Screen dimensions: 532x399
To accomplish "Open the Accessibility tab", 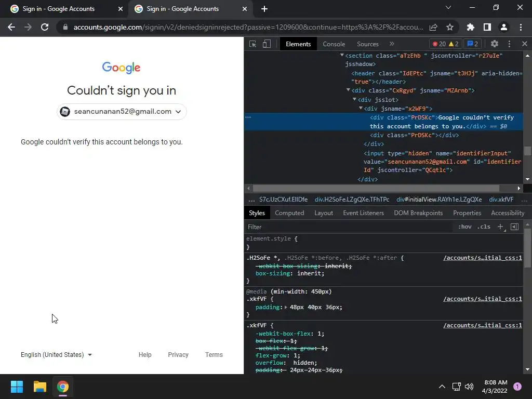I will 508,213.
